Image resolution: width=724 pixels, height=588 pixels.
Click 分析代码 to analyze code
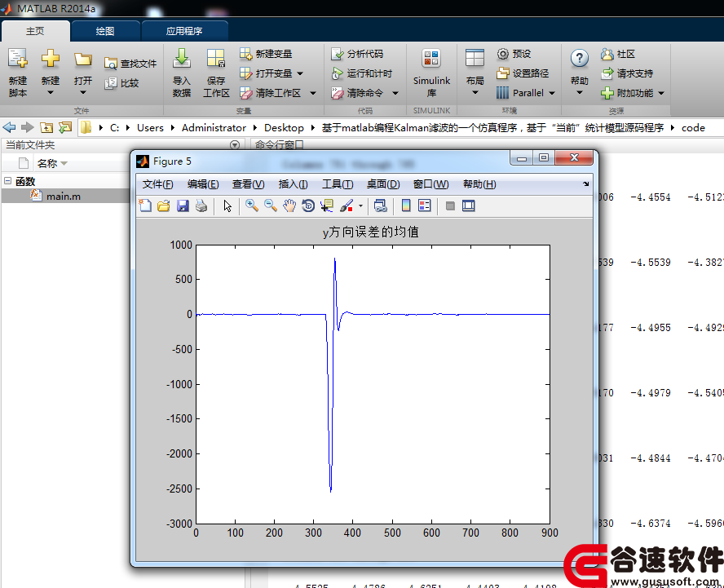point(357,54)
